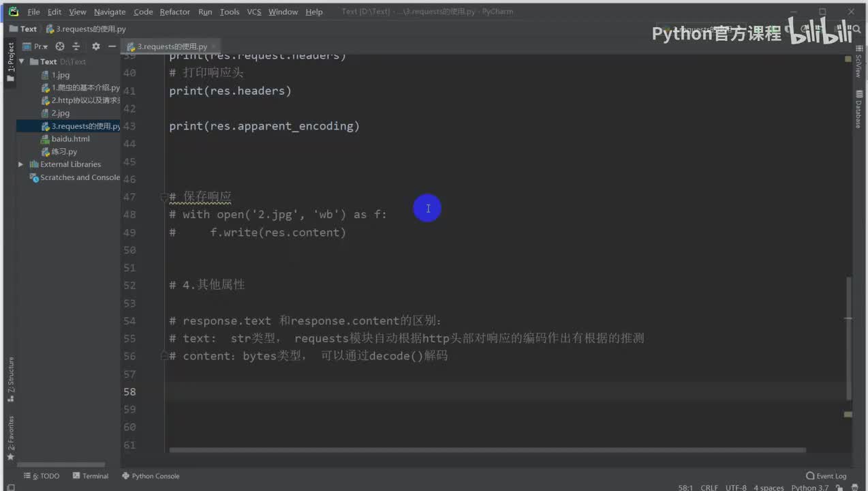Viewport: 868px width, 491px height.
Task: Select 1.爬虫的基本介绍.py in project tree
Action: coord(80,88)
